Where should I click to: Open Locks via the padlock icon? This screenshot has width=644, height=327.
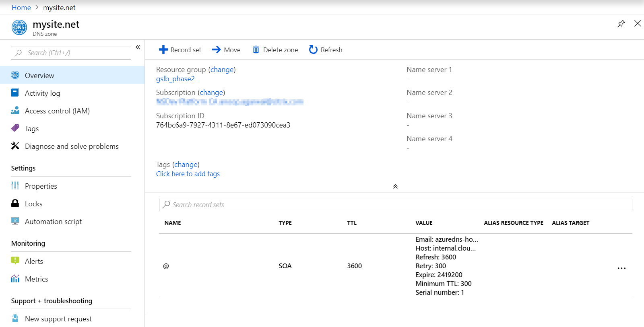[15, 204]
